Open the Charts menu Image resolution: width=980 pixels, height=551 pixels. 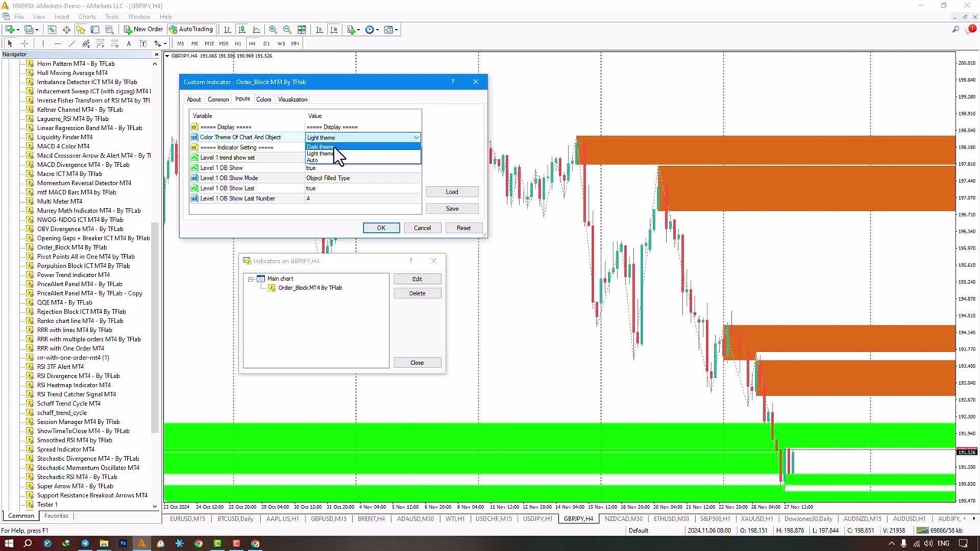point(87,17)
